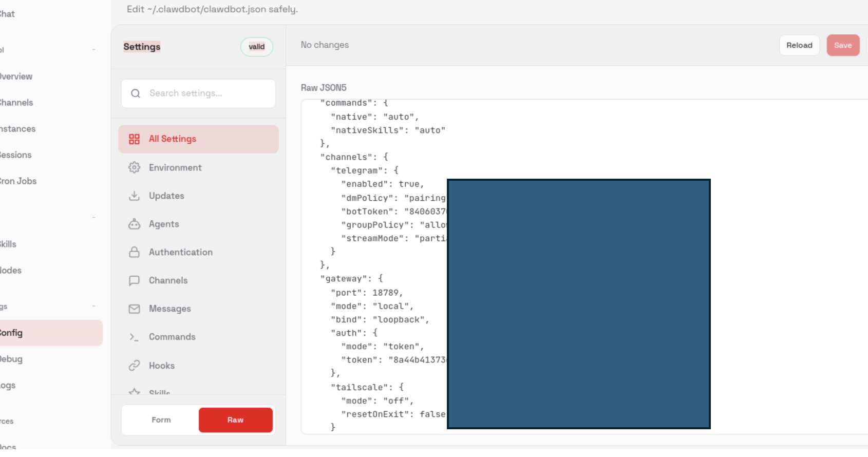Click the All Settings grid icon
868x457 pixels.
click(x=134, y=139)
